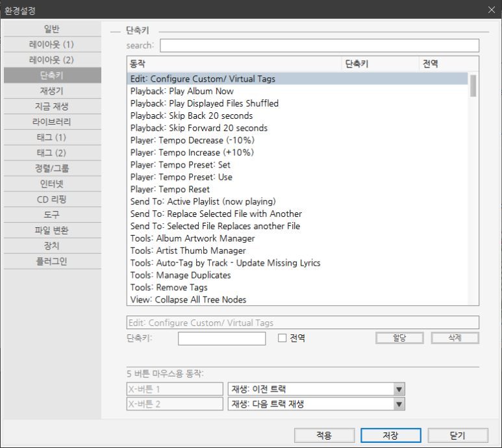Switch to the 레이아웃 (2) tab
This screenshot has height=448, width=502.
[53, 60]
